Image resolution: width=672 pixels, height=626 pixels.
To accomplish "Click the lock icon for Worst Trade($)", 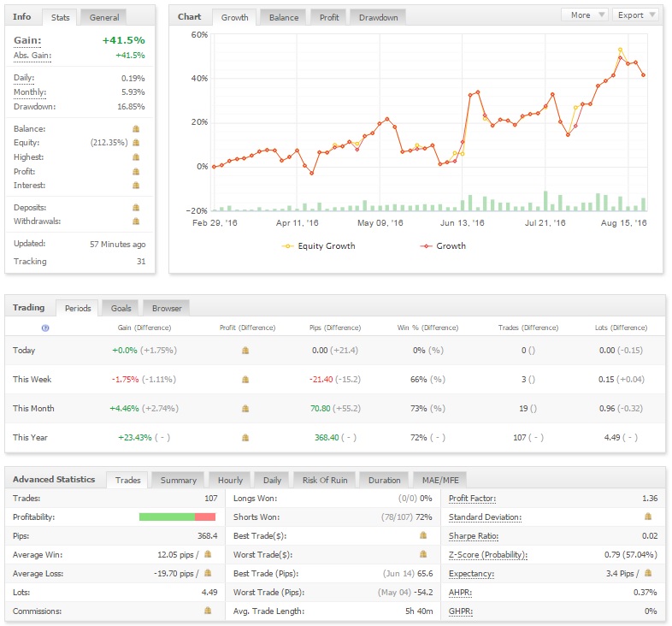I will 423,554.
